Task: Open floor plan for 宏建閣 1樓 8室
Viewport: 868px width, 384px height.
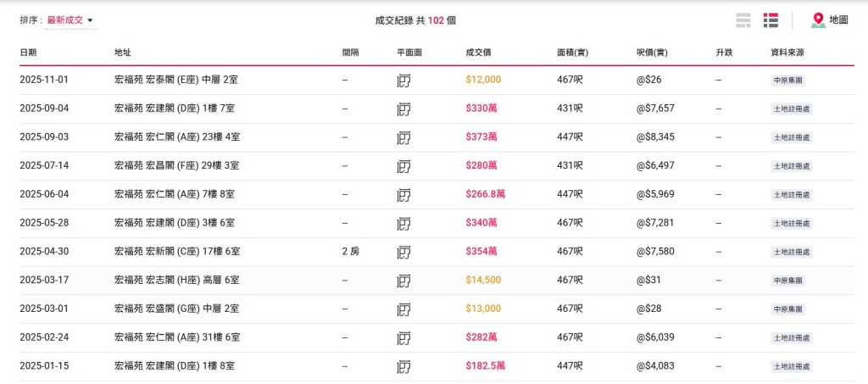Action: [404, 366]
